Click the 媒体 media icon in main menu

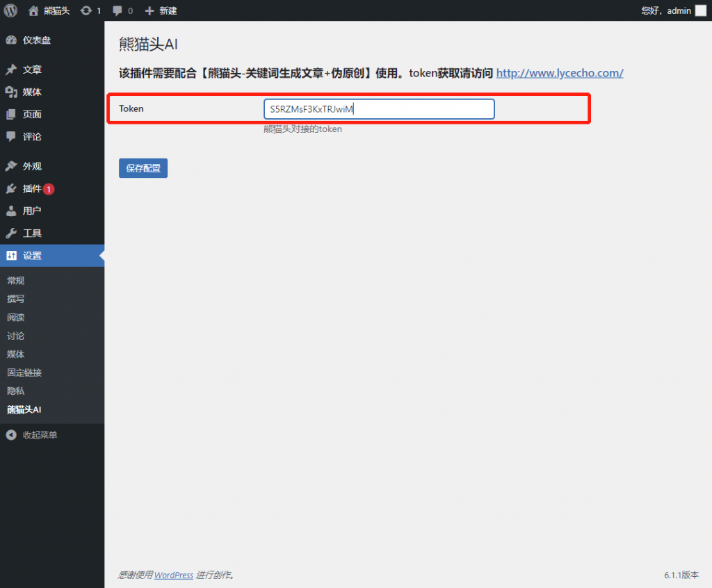point(11,92)
